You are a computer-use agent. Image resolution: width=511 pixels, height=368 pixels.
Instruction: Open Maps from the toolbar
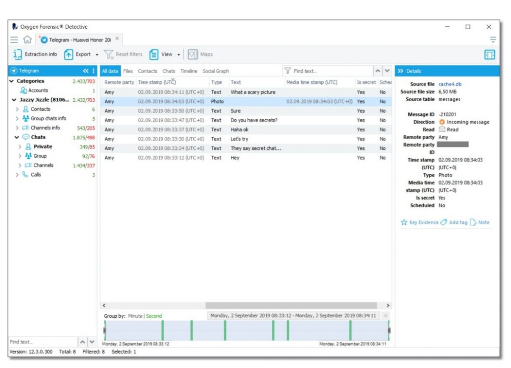tap(200, 54)
